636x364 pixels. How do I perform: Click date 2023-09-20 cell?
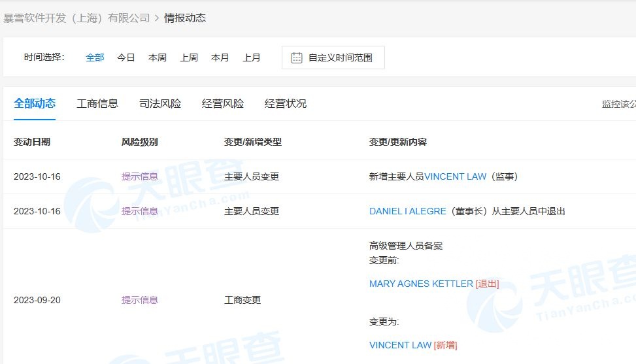[37, 300]
